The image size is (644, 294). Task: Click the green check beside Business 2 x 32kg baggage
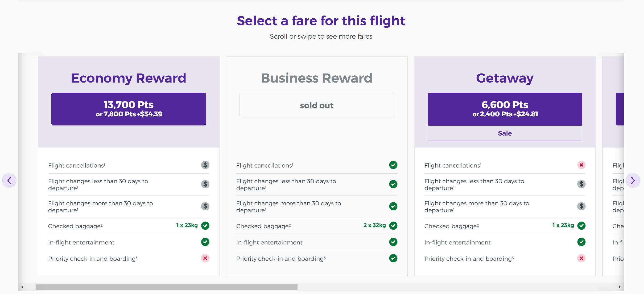tap(393, 226)
